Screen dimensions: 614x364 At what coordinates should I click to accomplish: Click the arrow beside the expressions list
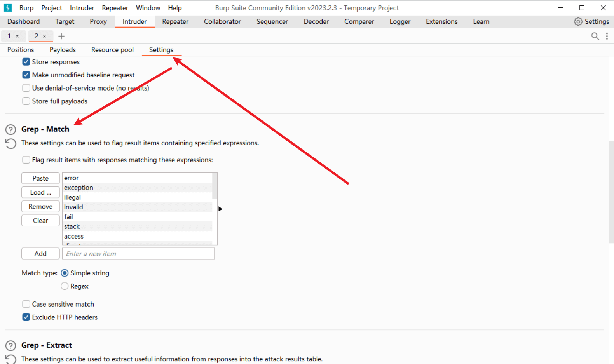[220, 209]
